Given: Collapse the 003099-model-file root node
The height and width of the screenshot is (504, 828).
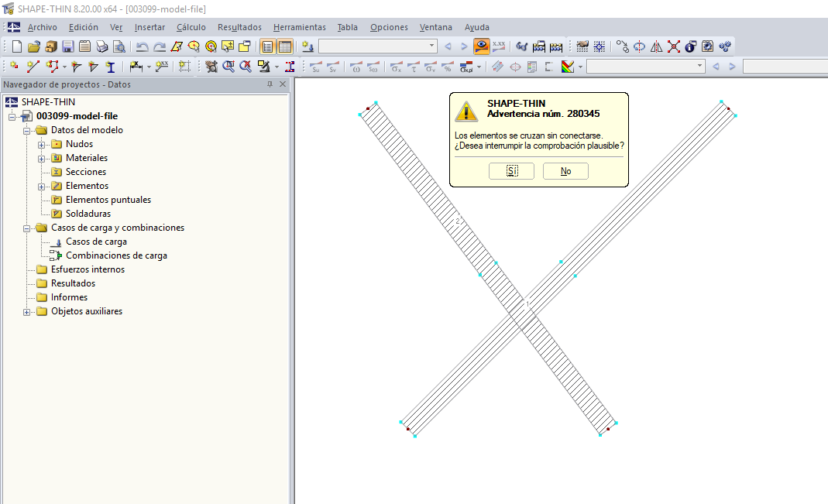Looking at the screenshot, I should pos(12,117).
